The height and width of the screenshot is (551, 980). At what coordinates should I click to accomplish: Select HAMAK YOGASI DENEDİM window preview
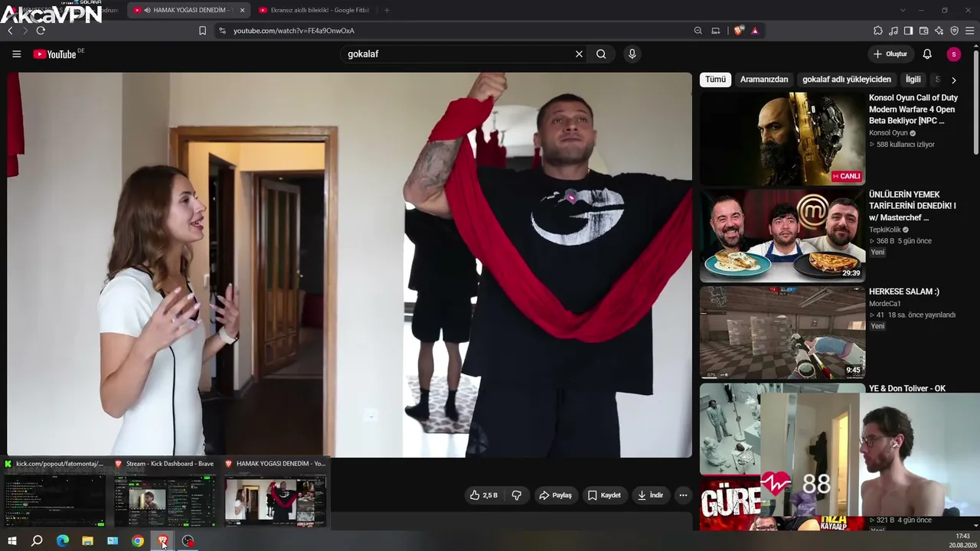[x=275, y=493]
